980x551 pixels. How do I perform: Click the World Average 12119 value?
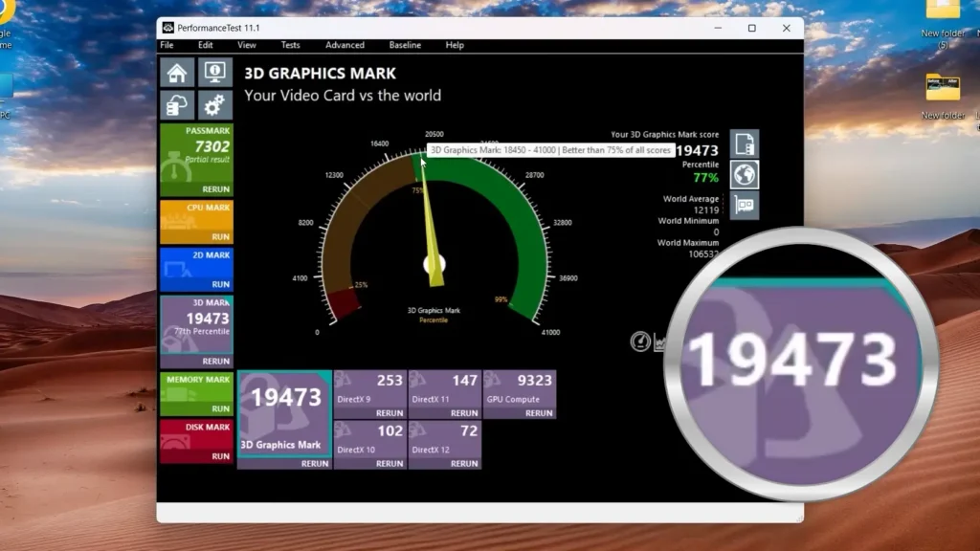(706, 210)
